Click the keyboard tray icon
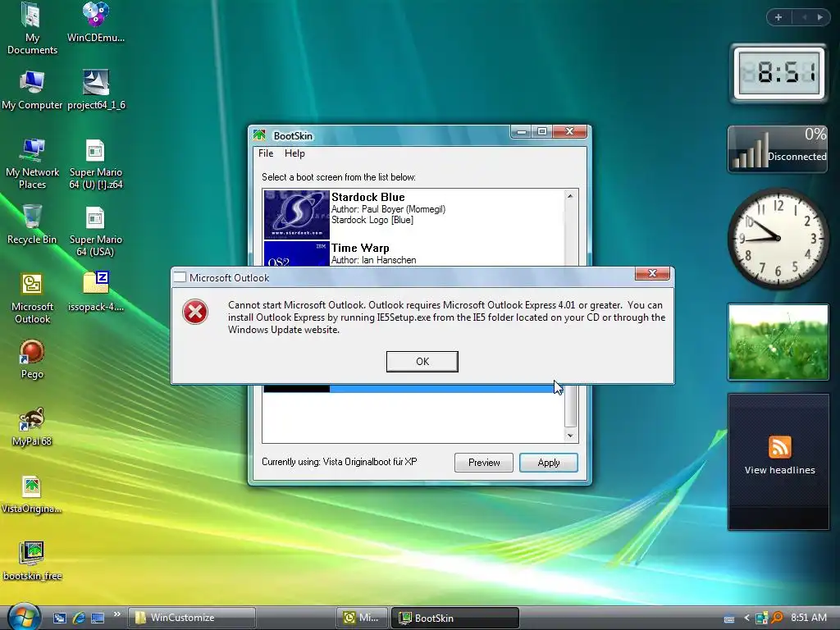The image size is (840, 630). click(x=729, y=619)
